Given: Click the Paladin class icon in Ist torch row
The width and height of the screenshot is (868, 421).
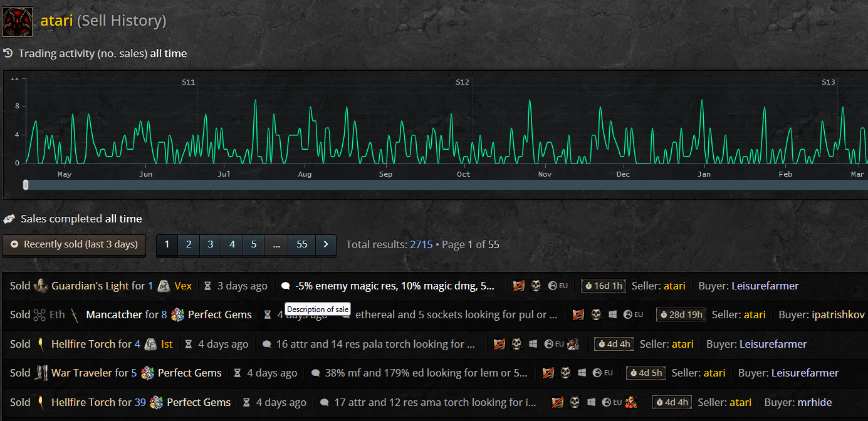Looking at the screenshot, I should coord(572,344).
